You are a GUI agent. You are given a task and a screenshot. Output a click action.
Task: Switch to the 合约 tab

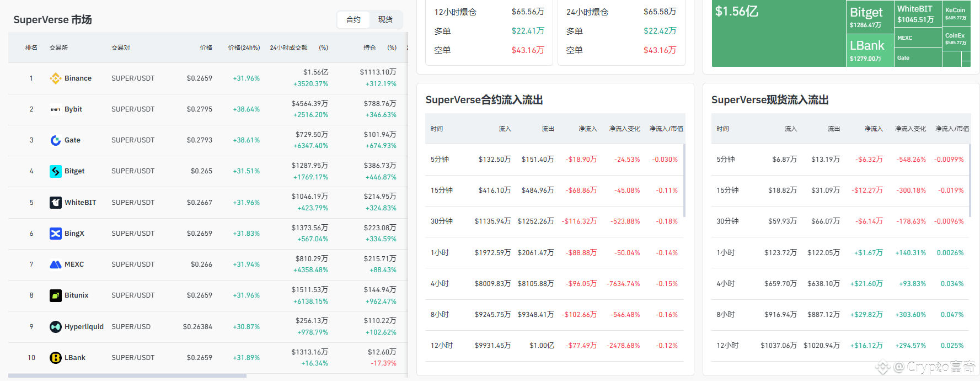pos(354,20)
